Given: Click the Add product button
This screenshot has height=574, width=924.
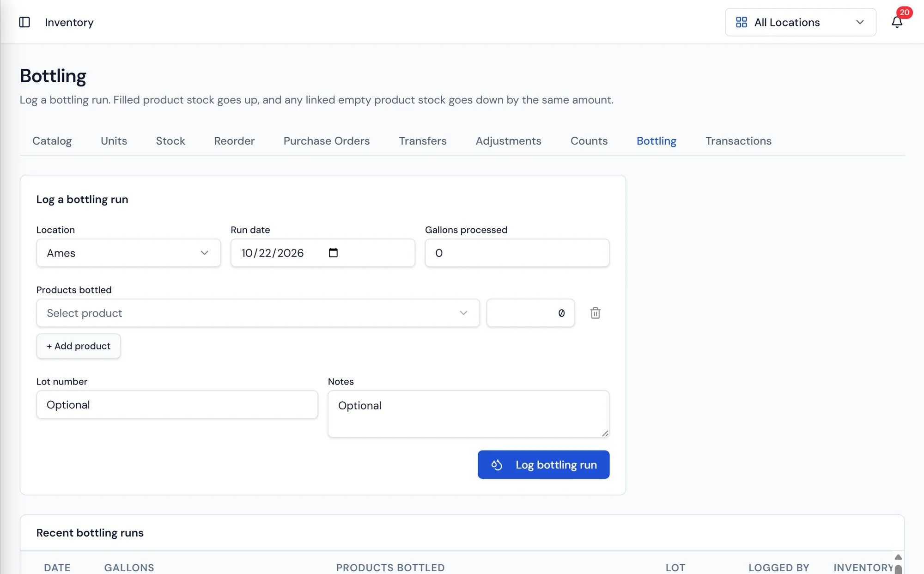Looking at the screenshot, I should tap(79, 346).
